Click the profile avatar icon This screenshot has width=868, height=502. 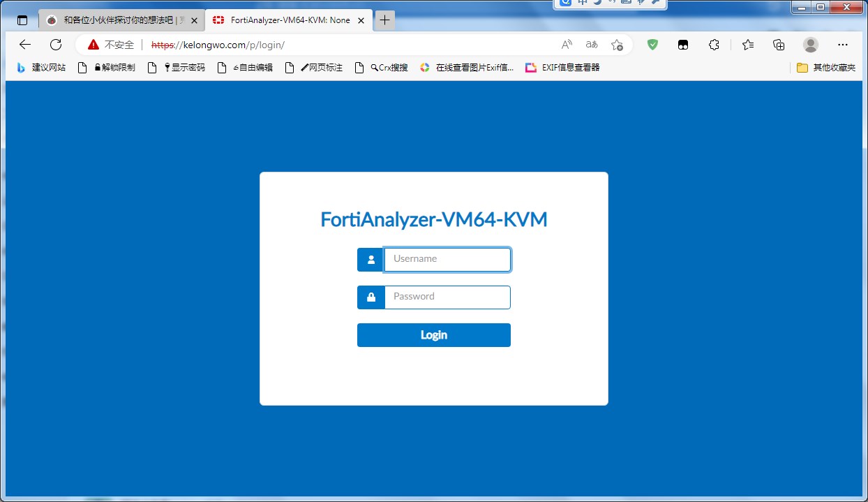pyautogui.click(x=810, y=45)
